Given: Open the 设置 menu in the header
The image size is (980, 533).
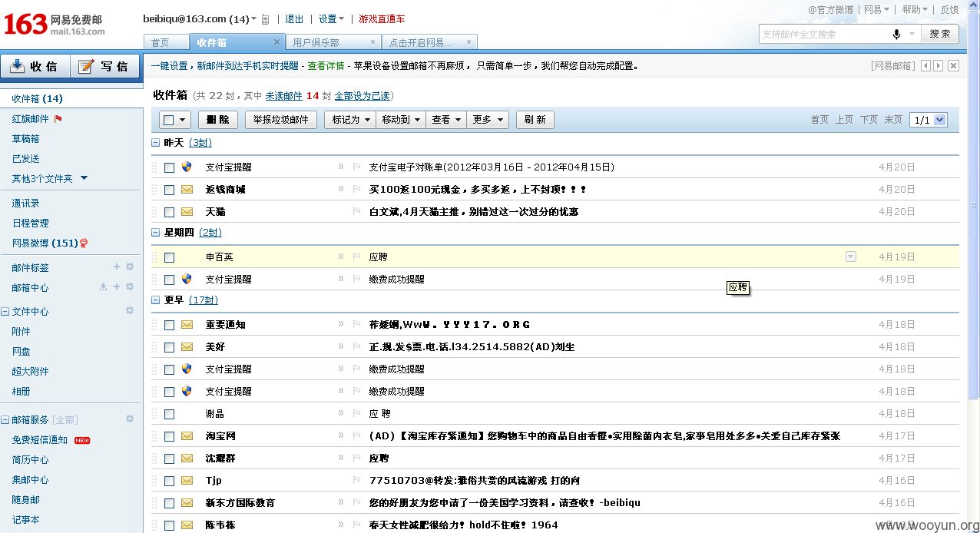Looking at the screenshot, I should click(331, 19).
